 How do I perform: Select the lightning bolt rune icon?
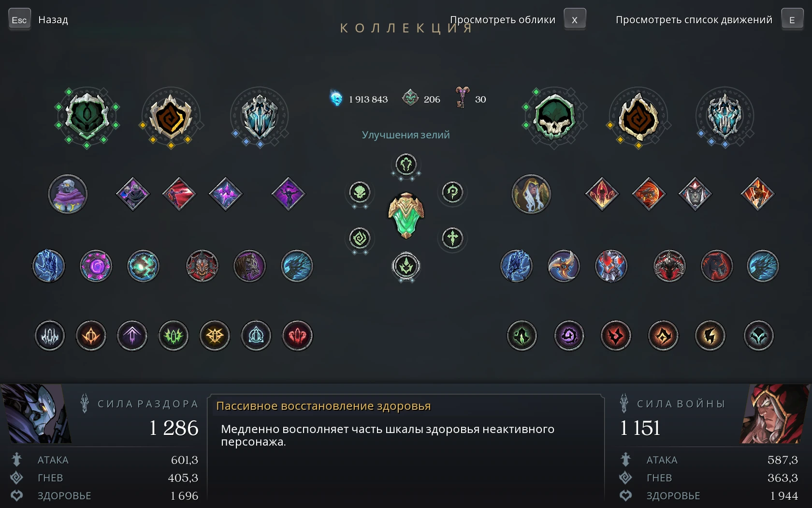[x=710, y=335]
